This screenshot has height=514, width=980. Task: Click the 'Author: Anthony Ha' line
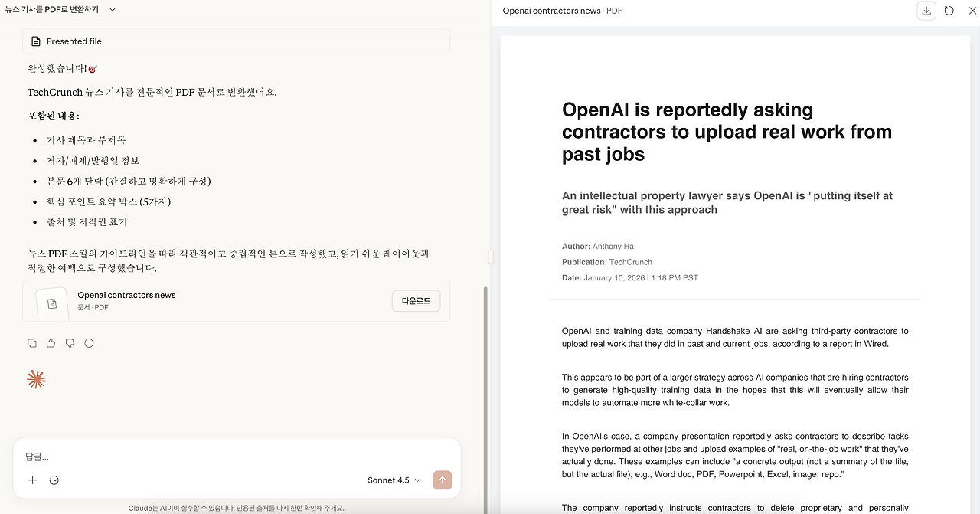598,246
